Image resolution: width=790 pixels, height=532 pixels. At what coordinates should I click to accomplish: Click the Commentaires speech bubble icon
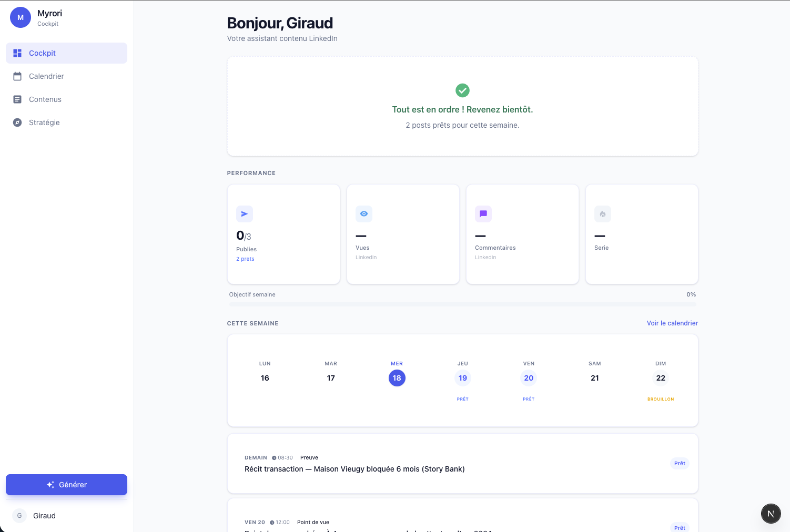pos(483,214)
